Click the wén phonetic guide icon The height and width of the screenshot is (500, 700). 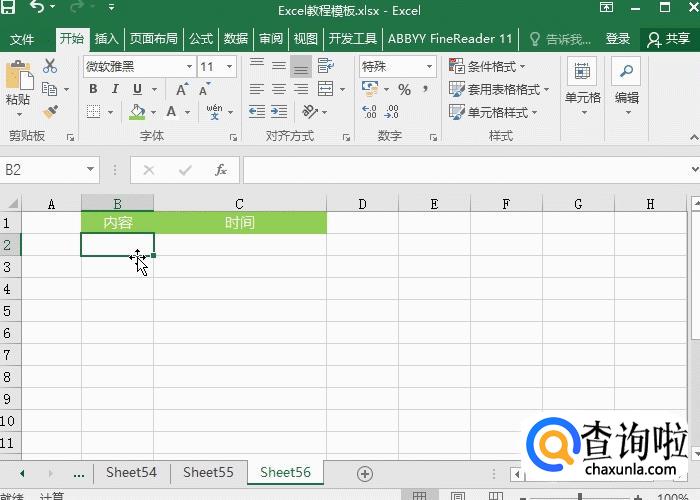[x=214, y=112]
